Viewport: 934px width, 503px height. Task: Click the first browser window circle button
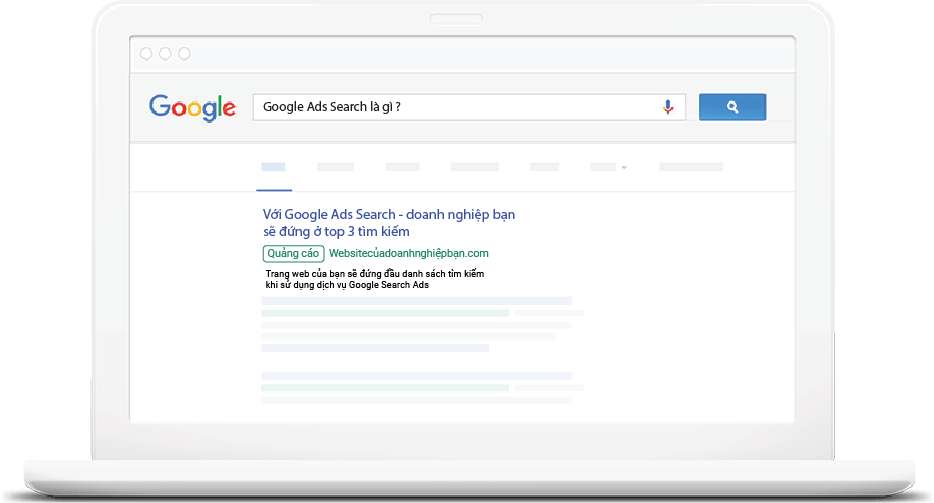146,54
